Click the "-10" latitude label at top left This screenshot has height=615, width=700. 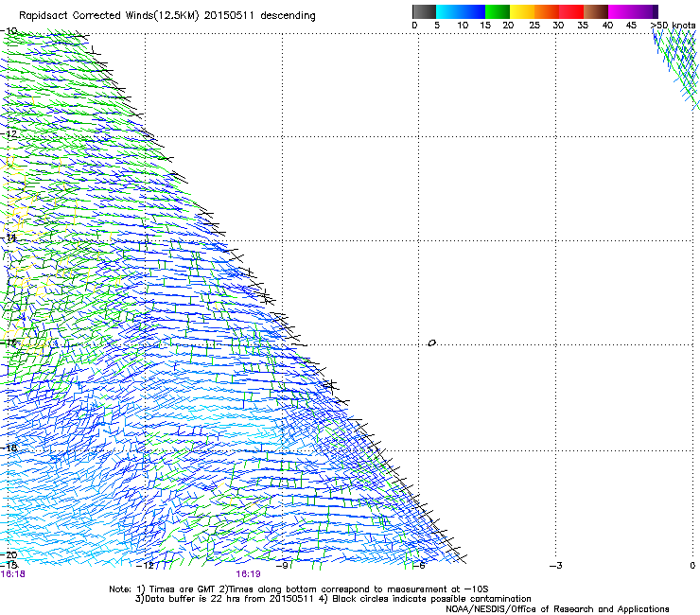[9, 31]
